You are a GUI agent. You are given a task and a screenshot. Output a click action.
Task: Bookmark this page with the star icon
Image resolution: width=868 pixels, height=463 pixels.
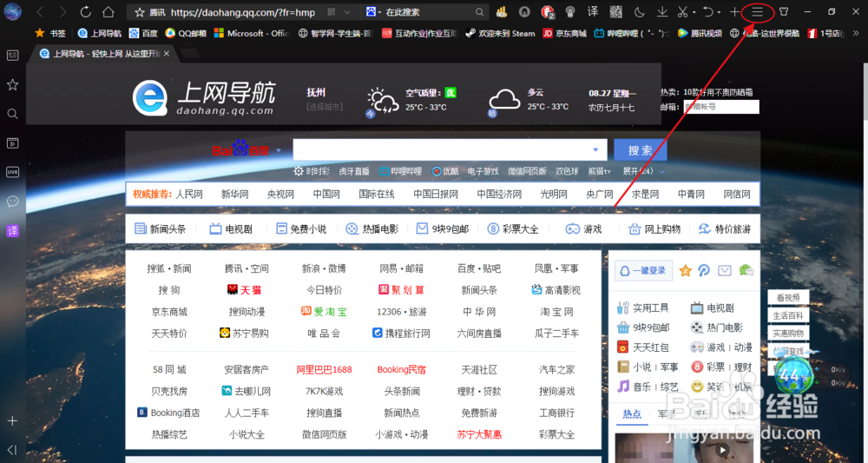click(140, 12)
